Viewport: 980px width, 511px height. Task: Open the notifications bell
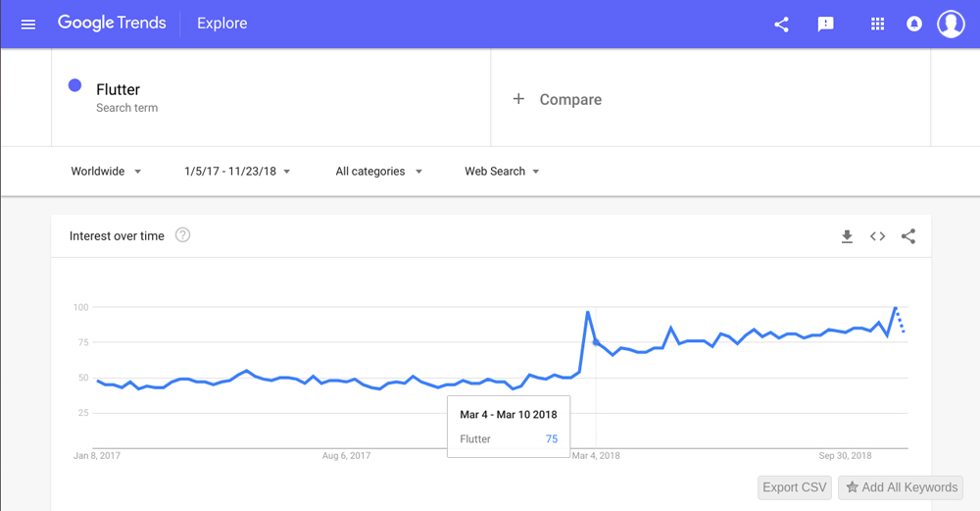point(913,24)
